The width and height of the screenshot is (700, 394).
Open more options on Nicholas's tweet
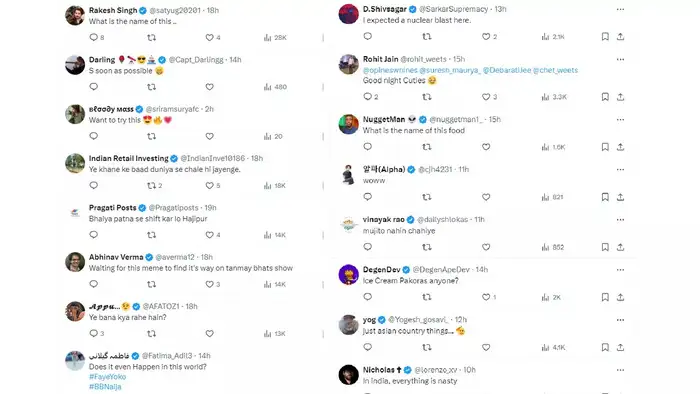pos(620,370)
